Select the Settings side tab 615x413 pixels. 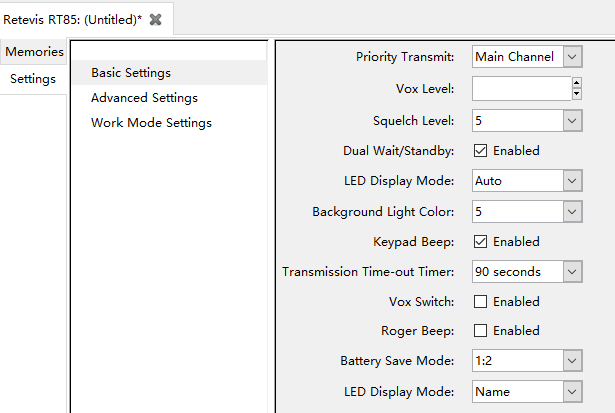coord(33,79)
